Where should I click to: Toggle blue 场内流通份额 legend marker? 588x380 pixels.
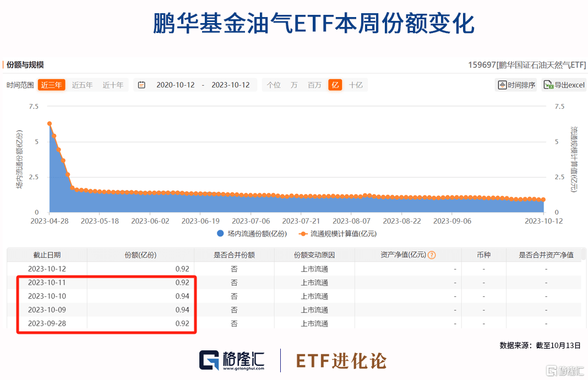tap(220, 234)
